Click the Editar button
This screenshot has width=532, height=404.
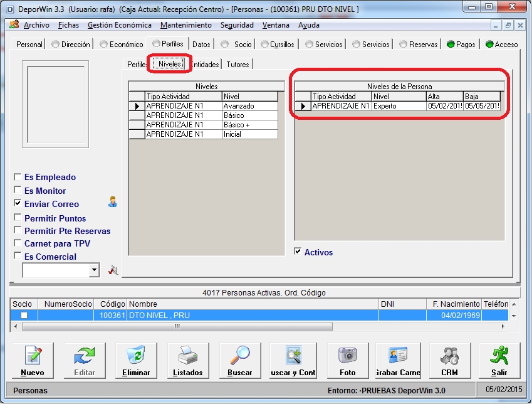[85, 361]
